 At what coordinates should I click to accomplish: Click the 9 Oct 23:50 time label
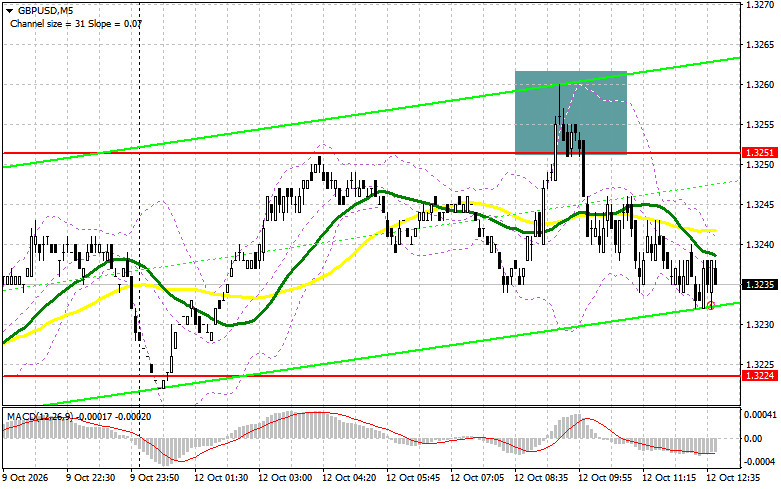(x=155, y=478)
